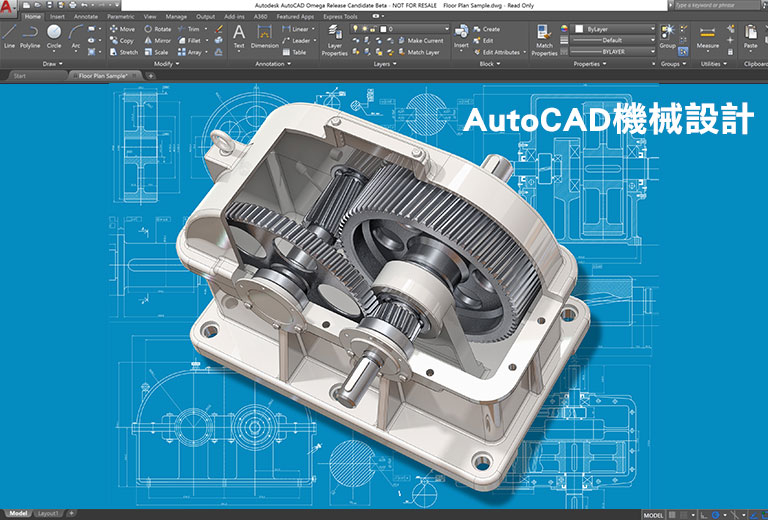Screen dimensions: 768x520
Task: Open Layer Properties manager
Action: click(335, 40)
